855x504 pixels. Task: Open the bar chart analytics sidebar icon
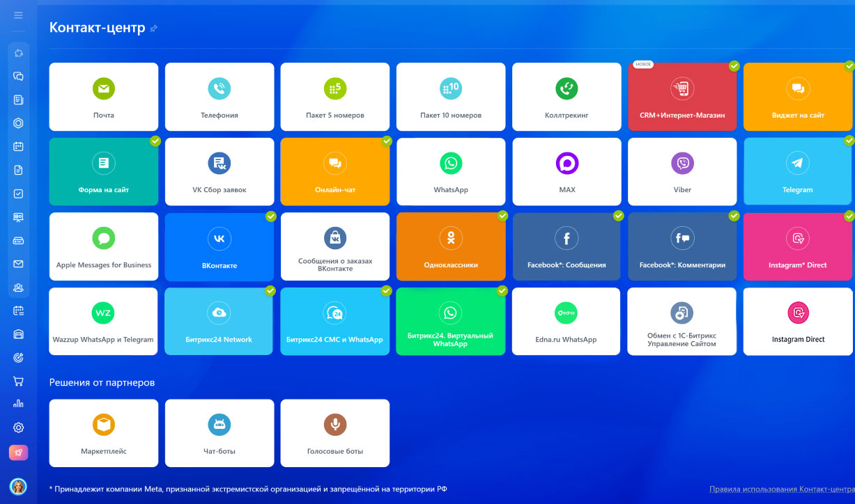(19, 404)
